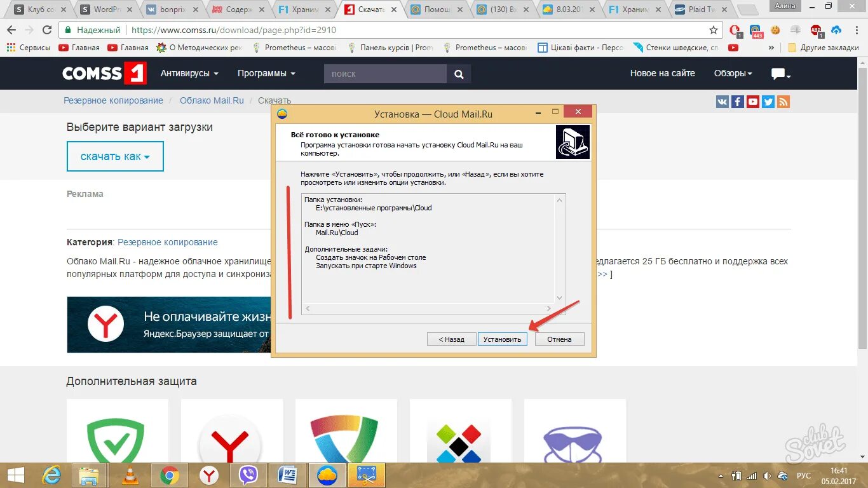Switch to the Помощ tab
Image resolution: width=868 pixels, height=488 pixels.
[x=435, y=10]
